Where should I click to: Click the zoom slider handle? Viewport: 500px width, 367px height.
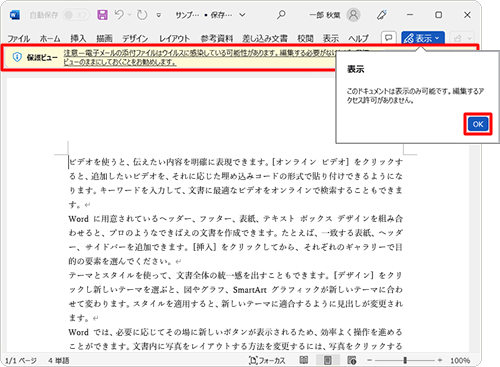[x=405, y=360]
